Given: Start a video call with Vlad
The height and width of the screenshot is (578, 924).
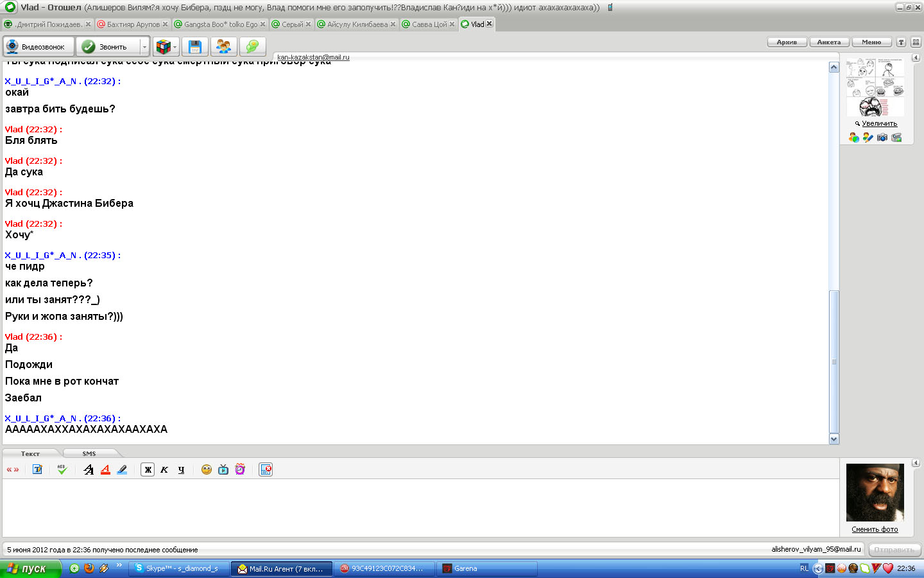Looking at the screenshot, I should click(38, 47).
